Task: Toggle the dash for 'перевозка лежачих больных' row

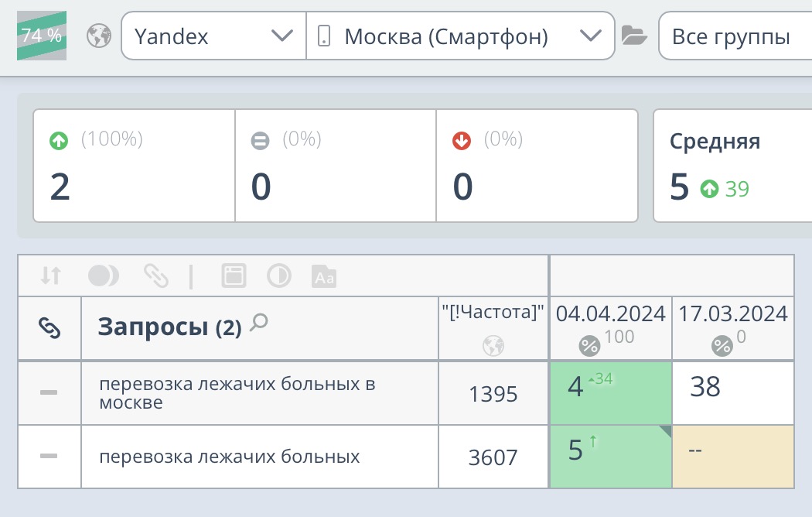Action: [49, 457]
